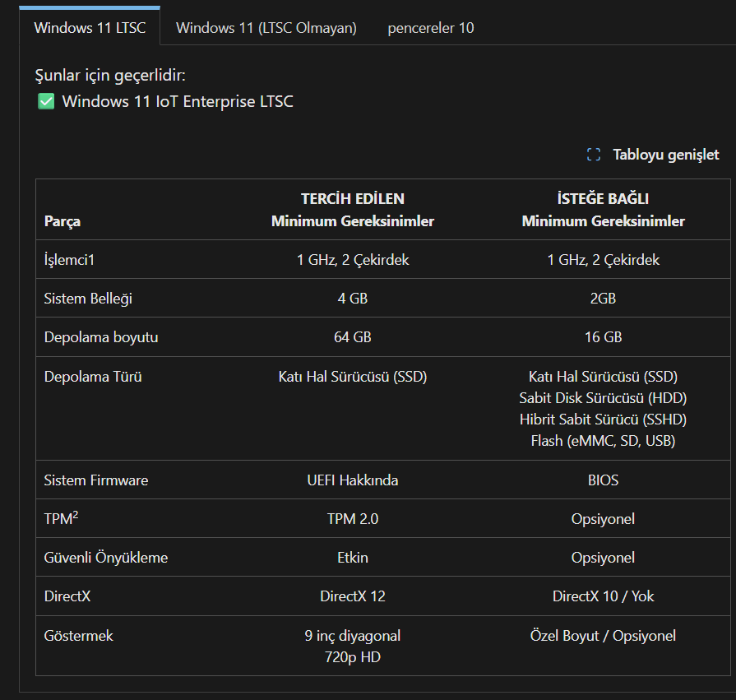Select the 4 GB memory cell
736x700 pixels.
pyautogui.click(x=353, y=299)
